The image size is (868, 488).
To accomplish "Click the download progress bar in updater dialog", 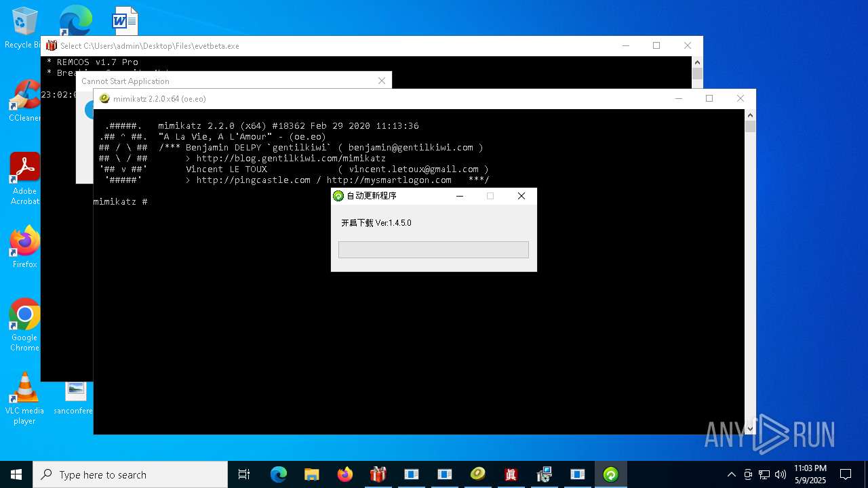I will click(433, 249).
